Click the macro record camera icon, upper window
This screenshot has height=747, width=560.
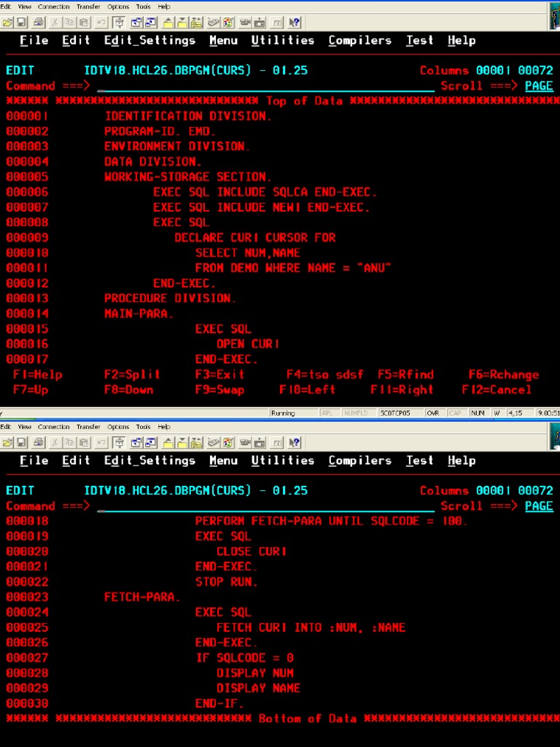pyautogui.click(x=245, y=23)
